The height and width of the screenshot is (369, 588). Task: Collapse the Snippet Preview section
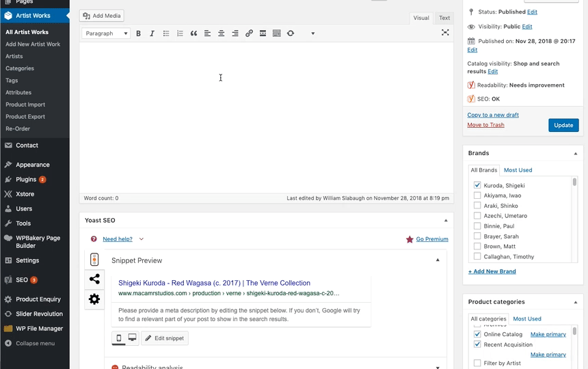tap(438, 260)
